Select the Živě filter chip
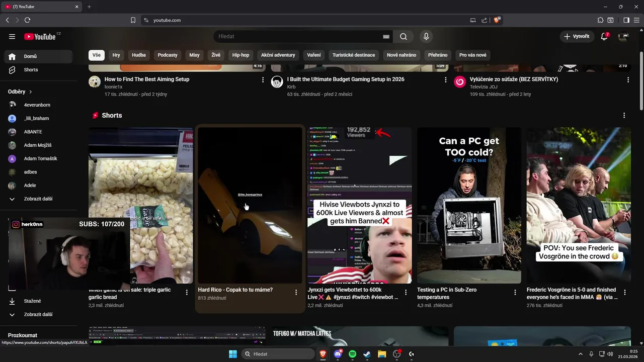Screen dimensions: 644x362 [x=216, y=55]
